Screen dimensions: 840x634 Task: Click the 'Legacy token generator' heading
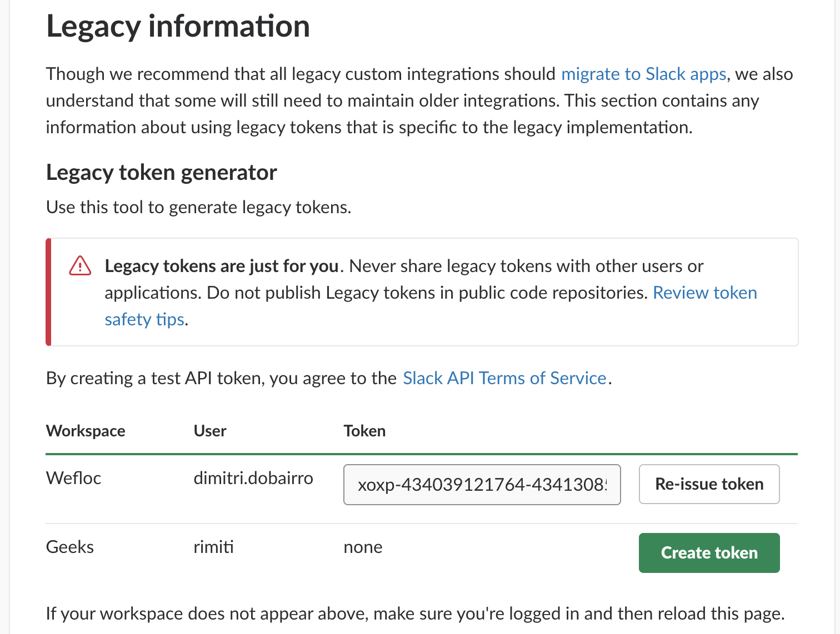click(x=161, y=173)
